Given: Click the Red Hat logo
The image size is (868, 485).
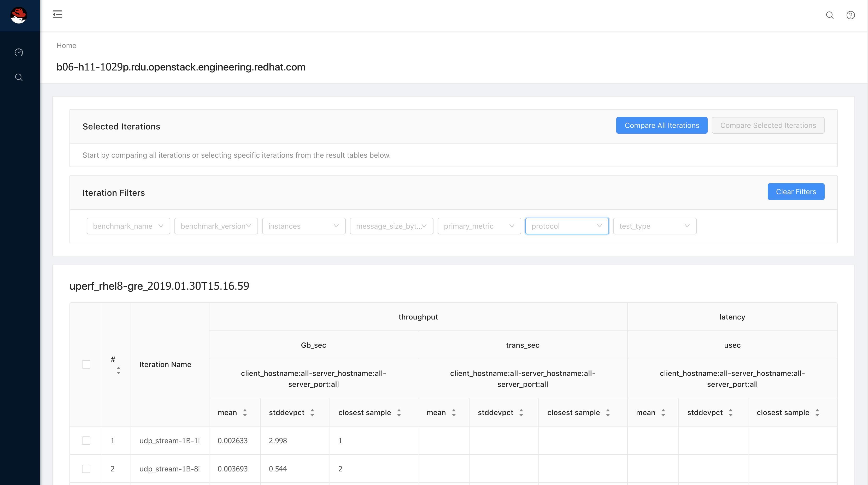Looking at the screenshot, I should point(19,15).
